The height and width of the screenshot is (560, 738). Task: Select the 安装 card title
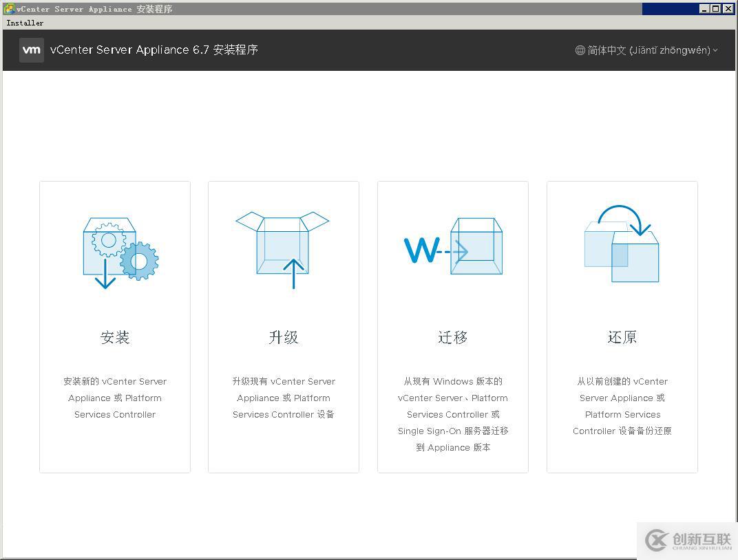pyautogui.click(x=115, y=337)
